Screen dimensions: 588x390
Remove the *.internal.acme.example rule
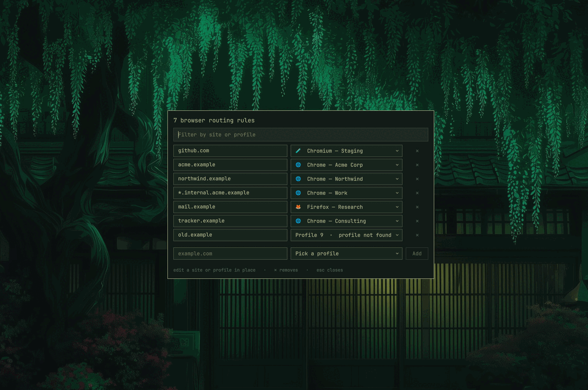(417, 193)
